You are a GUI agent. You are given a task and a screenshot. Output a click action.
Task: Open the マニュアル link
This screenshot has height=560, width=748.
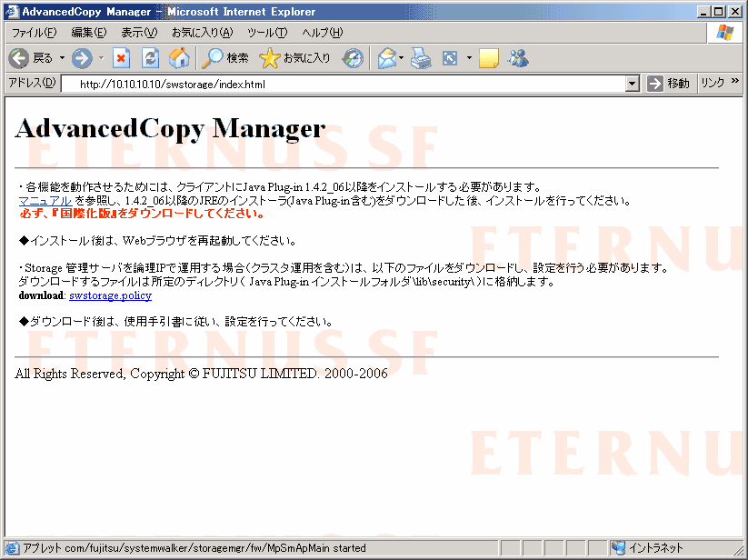45,201
